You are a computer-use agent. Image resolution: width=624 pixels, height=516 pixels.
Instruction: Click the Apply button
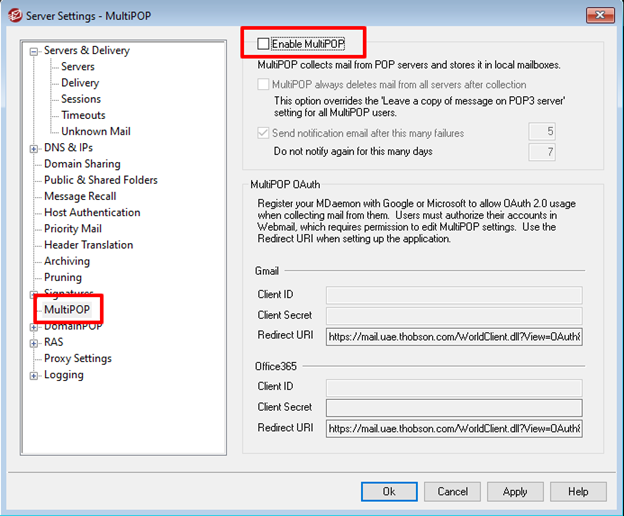point(515,492)
